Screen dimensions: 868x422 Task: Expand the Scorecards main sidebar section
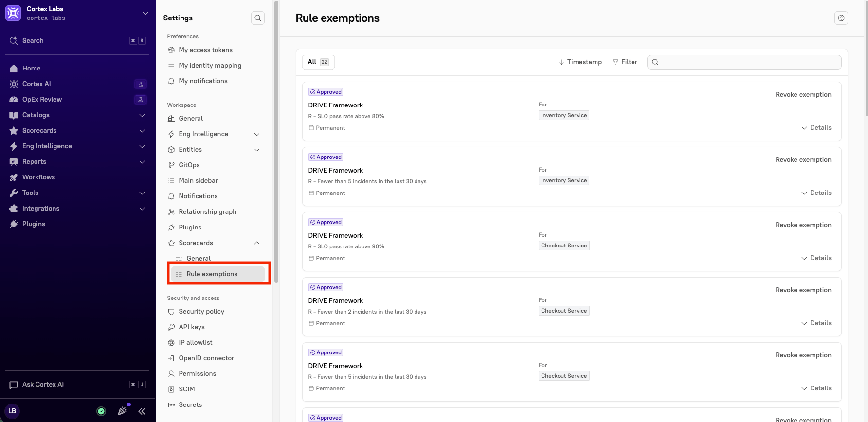point(142,131)
